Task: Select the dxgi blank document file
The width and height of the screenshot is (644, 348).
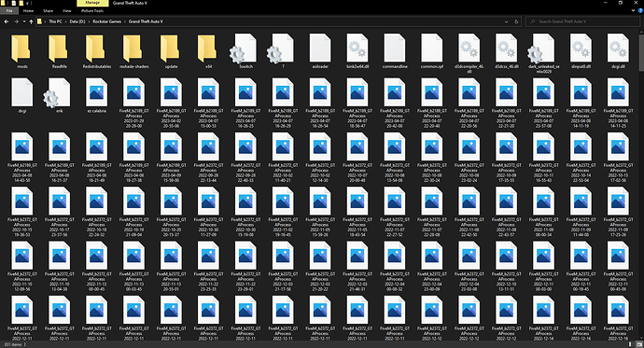Action: tap(22, 95)
